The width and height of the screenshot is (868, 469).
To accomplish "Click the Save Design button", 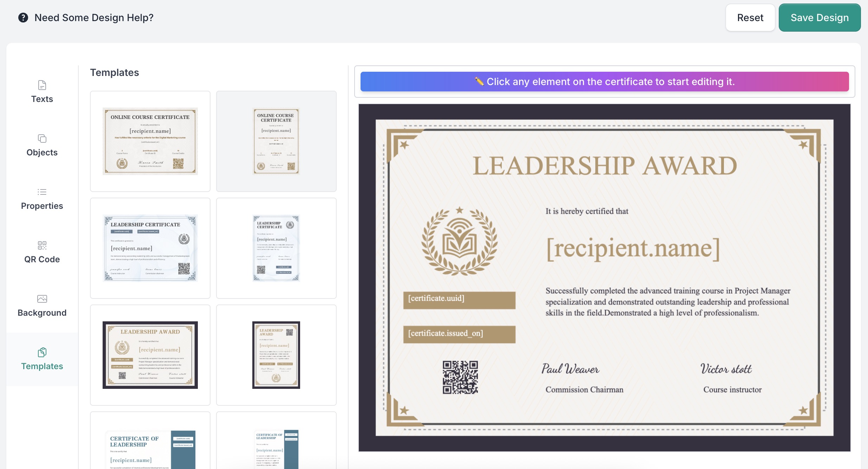I will (819, 18).
